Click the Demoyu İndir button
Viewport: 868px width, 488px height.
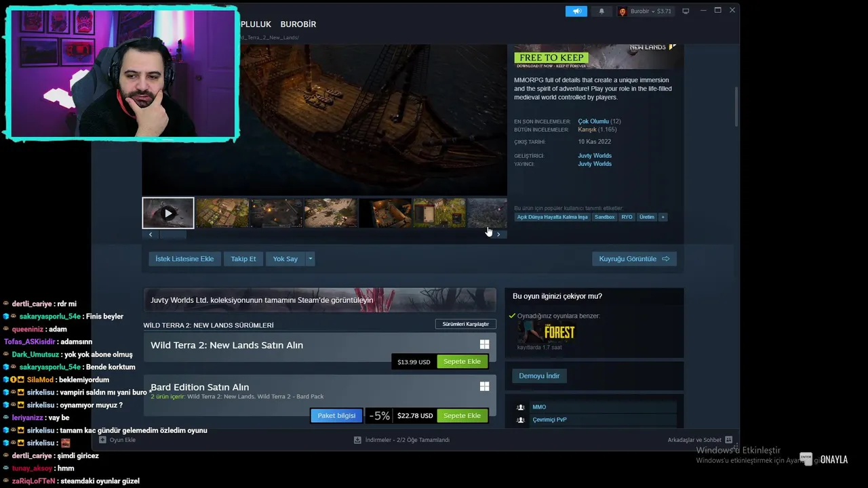pyautogui.click(x=539, y=375)
